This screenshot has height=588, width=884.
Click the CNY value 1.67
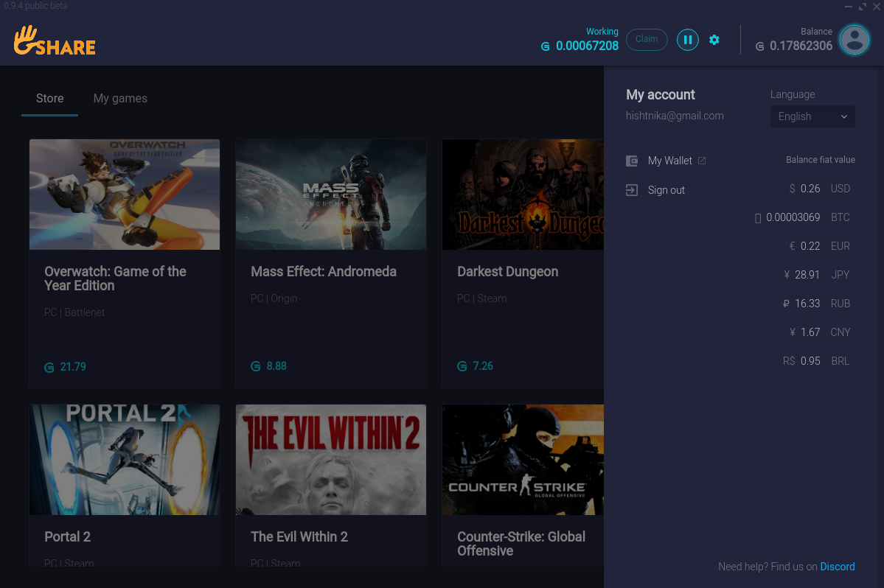click(x=810, y=332)
